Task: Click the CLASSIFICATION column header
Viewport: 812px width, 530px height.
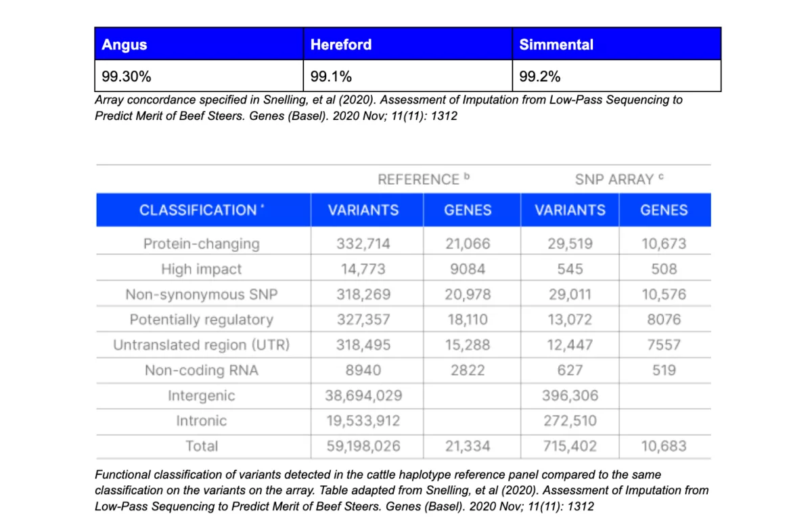Action: [x=201, y=210]
